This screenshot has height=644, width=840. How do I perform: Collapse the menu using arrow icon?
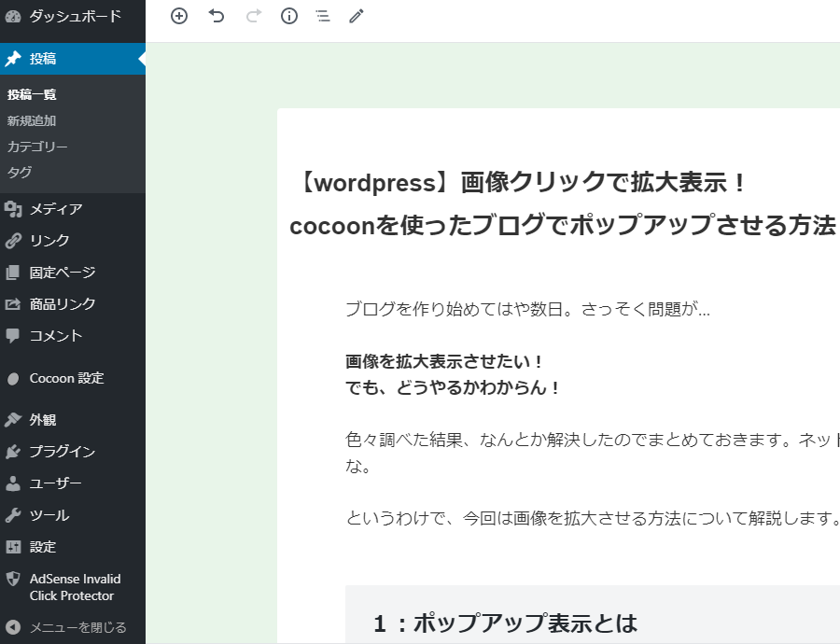click(x=13, y=627)
